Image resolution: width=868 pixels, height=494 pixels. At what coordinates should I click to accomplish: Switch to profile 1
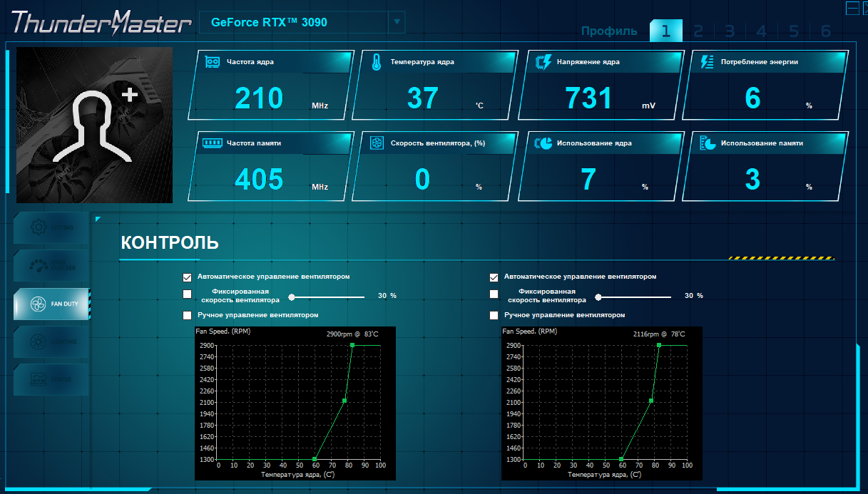(666, 31)
